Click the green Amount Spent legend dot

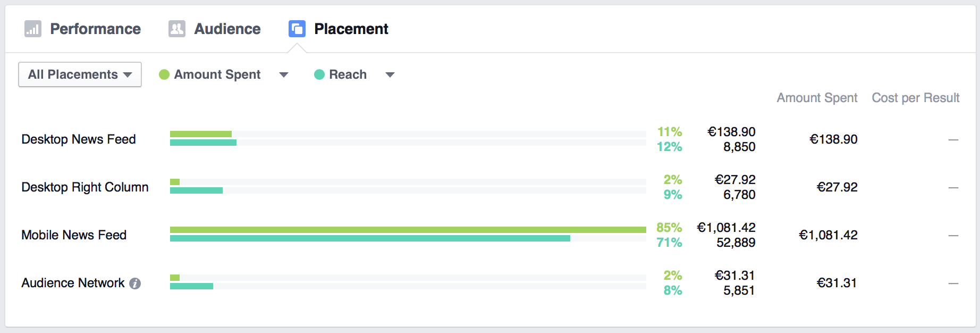164,74
